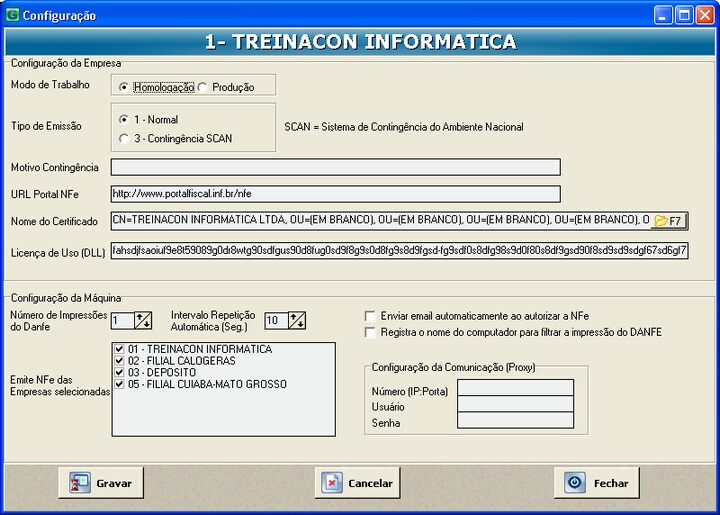720x515 pixels.
Task: Click the F7 certificate folder icon
Action: point(661,220)
